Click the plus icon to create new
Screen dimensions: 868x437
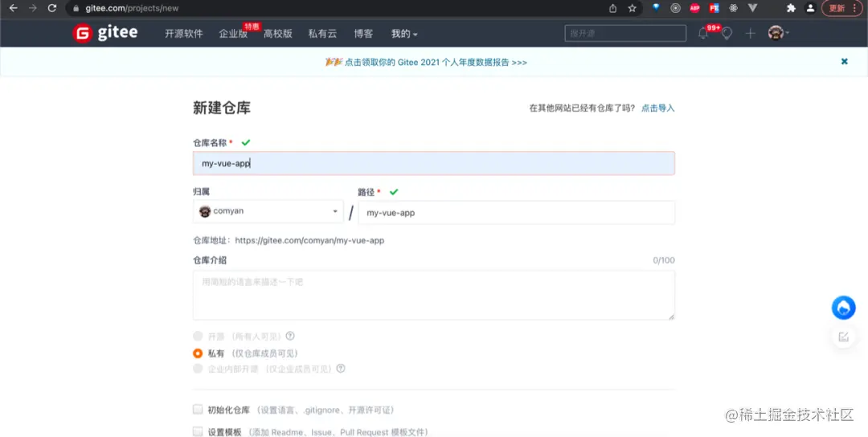(x=750, y=34)
